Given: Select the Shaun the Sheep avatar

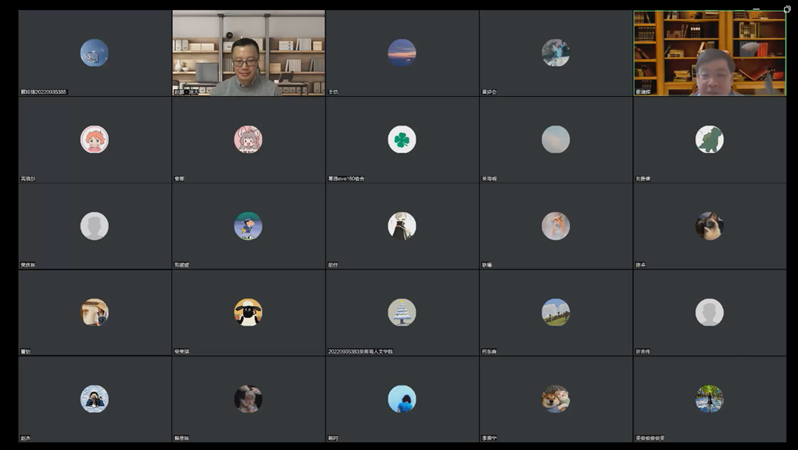Looking at the screenshot, I should tap(248, 313).
